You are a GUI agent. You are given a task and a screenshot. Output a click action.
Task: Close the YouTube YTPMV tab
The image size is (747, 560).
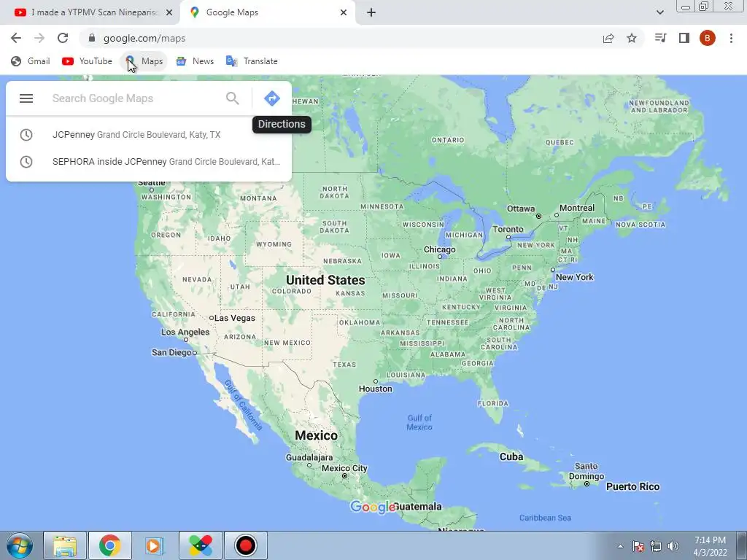tap(169, 12)
